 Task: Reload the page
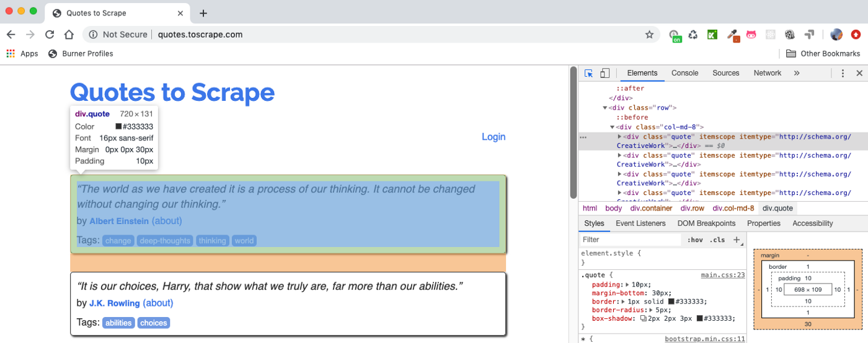pos(50,35)
